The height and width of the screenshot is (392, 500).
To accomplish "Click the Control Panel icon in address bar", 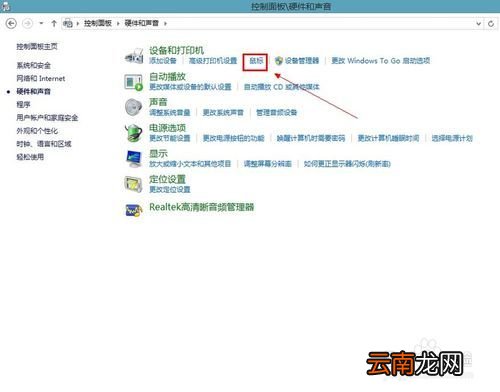I will coord(68,23).
